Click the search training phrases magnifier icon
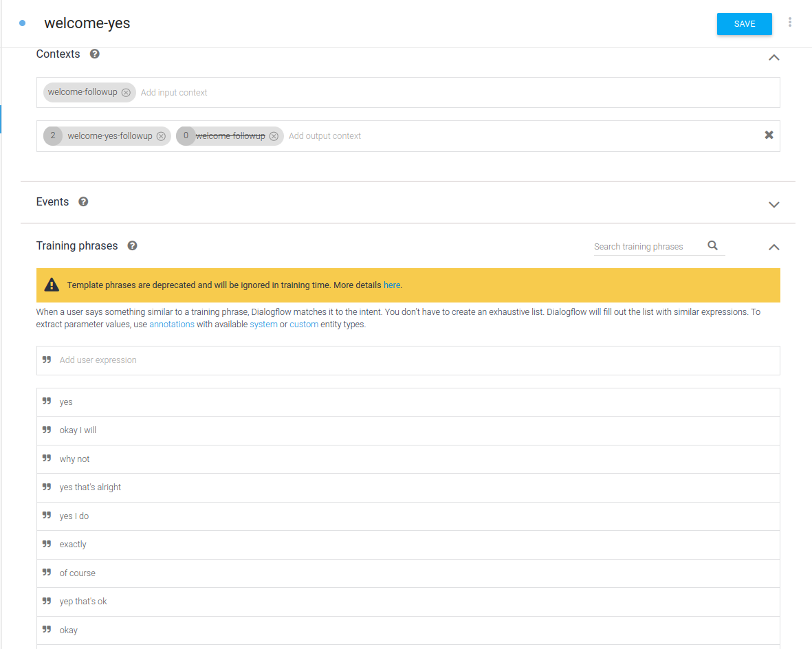This screenshot has height=649, width=812. 712,245
